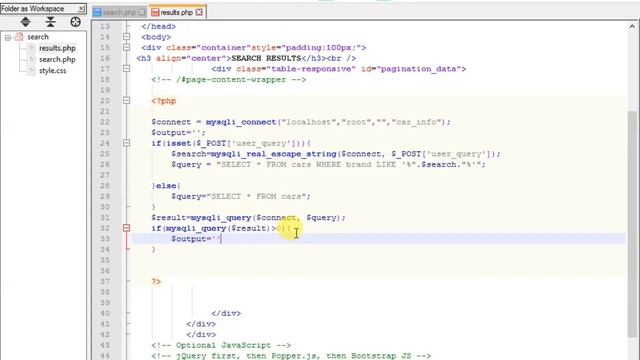
Task: Click the else keyword on line 28
Action: coord(166,186)
